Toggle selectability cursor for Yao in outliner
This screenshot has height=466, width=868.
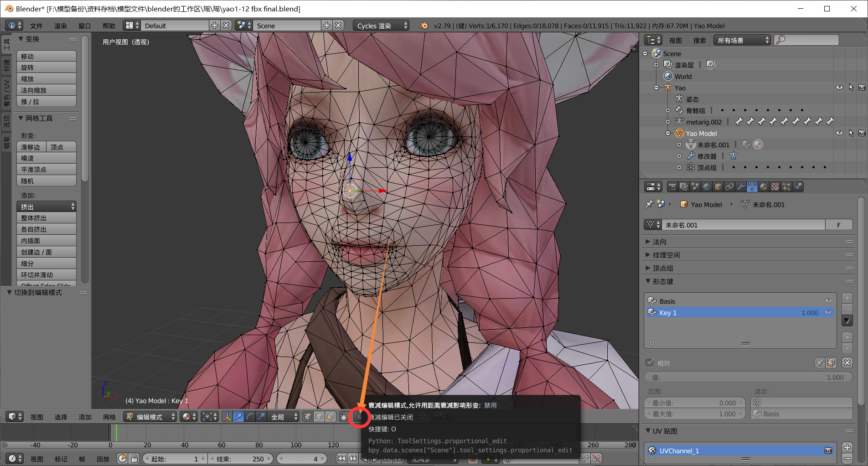(x=851, y=88)
